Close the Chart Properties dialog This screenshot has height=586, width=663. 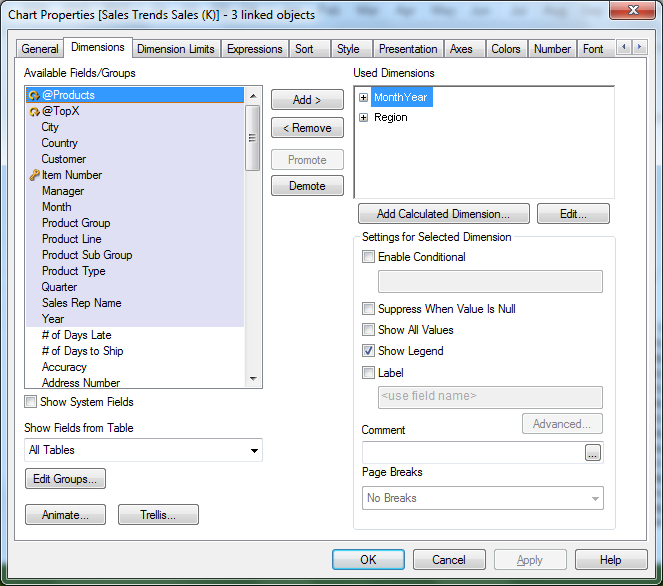point(633,10)
